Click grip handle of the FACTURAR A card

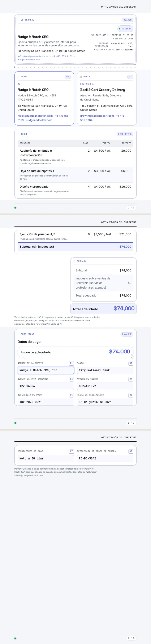[x=81, y=77]
